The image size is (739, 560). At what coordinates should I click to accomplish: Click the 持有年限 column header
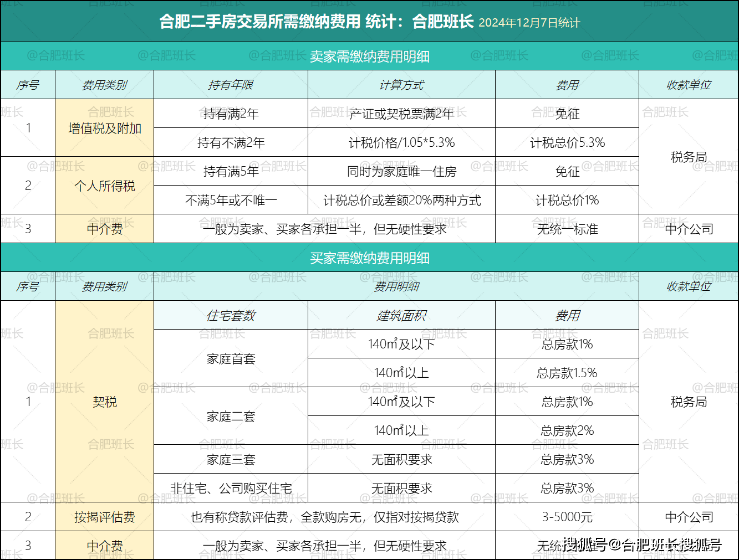(x=231, y=85)
